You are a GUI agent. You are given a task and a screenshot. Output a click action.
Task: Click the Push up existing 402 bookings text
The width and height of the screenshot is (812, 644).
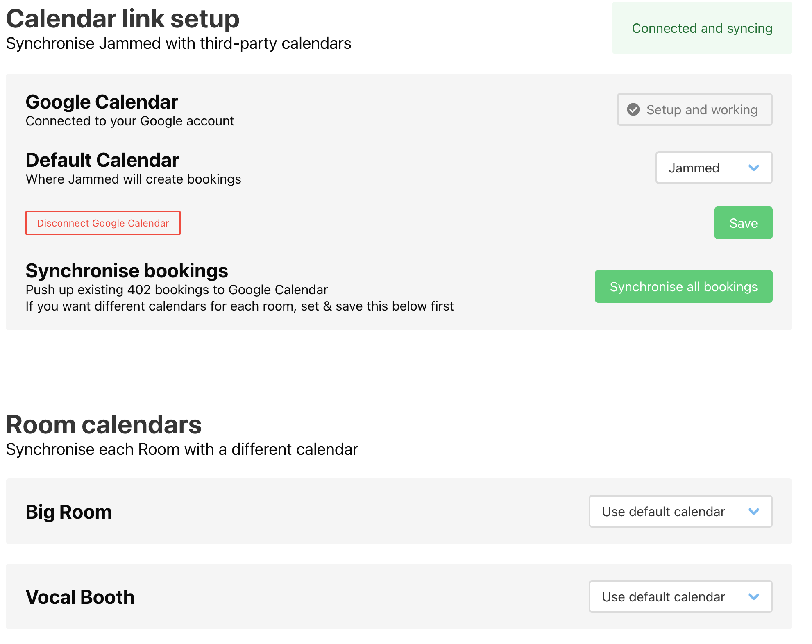[x=177, y=290]
